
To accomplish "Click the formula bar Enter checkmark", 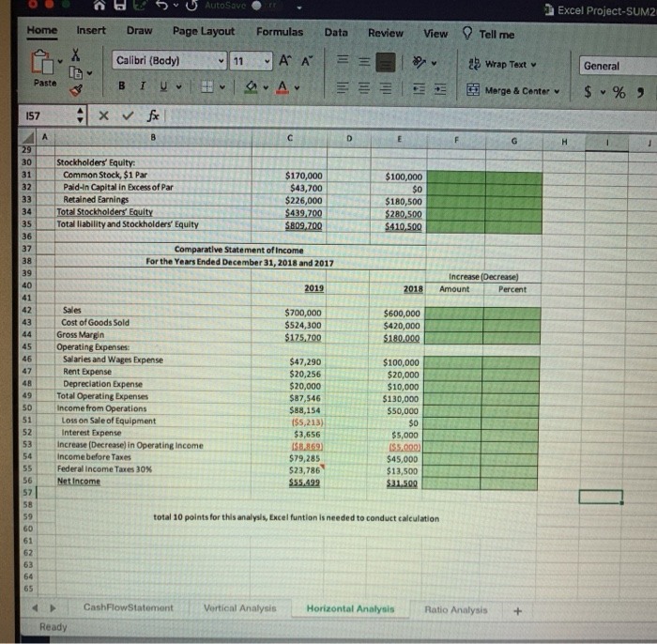I will [128, 115].
